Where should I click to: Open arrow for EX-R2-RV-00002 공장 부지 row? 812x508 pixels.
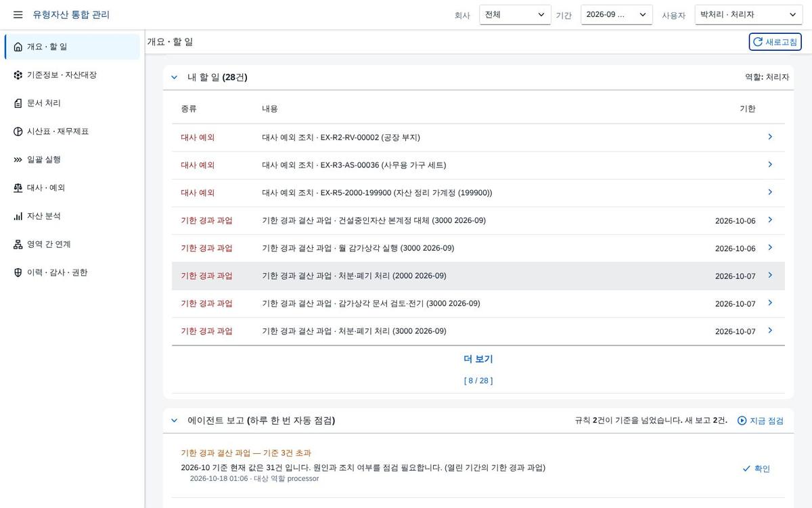[770, 137]
